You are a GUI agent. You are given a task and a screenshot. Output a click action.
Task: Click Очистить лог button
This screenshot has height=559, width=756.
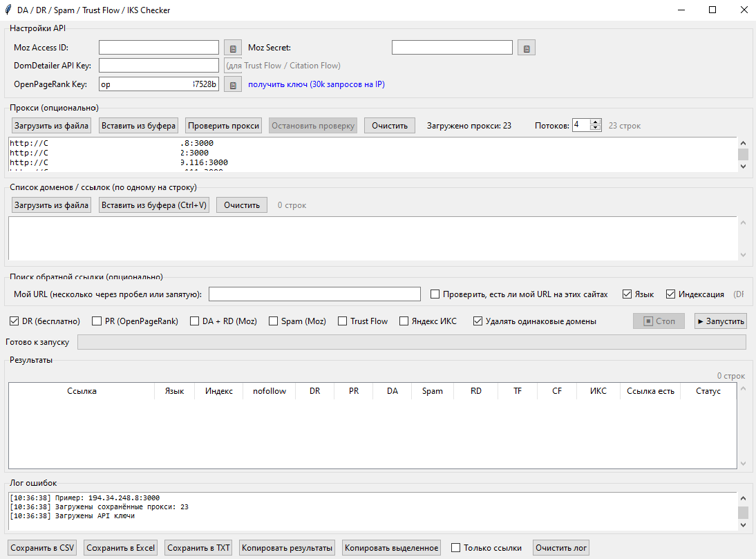[561, 548]
